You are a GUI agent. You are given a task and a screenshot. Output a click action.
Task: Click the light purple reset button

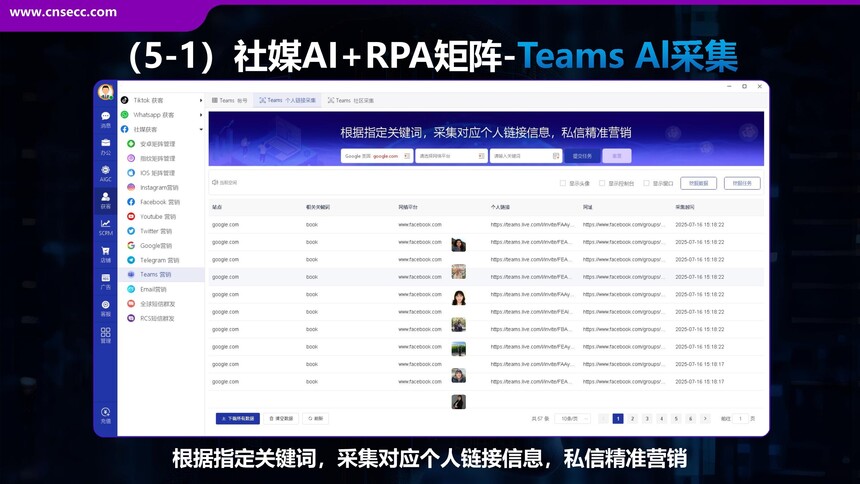(x=617, y=156)
